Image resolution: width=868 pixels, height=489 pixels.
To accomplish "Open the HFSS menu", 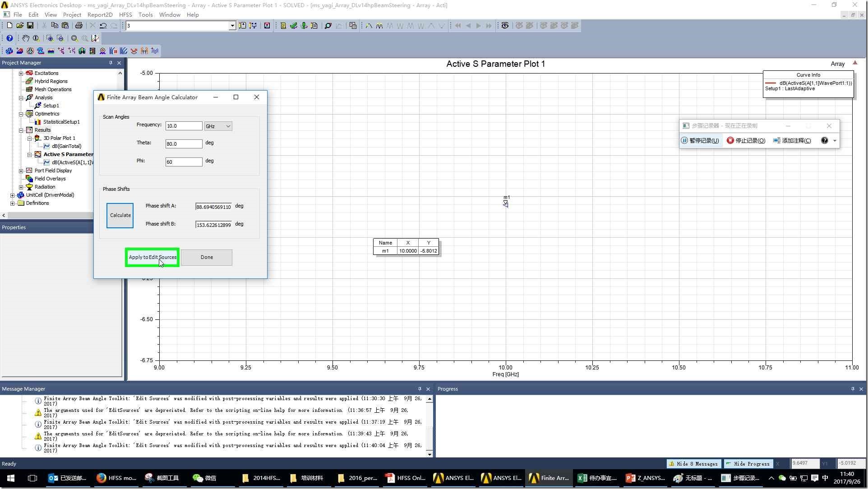I will click(x=125, y=15).
